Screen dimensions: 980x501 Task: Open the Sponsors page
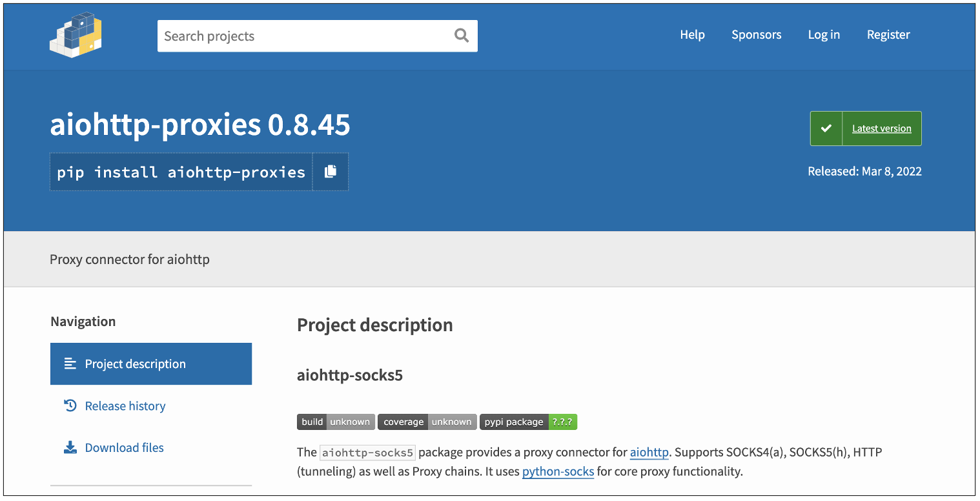point(756,35)
